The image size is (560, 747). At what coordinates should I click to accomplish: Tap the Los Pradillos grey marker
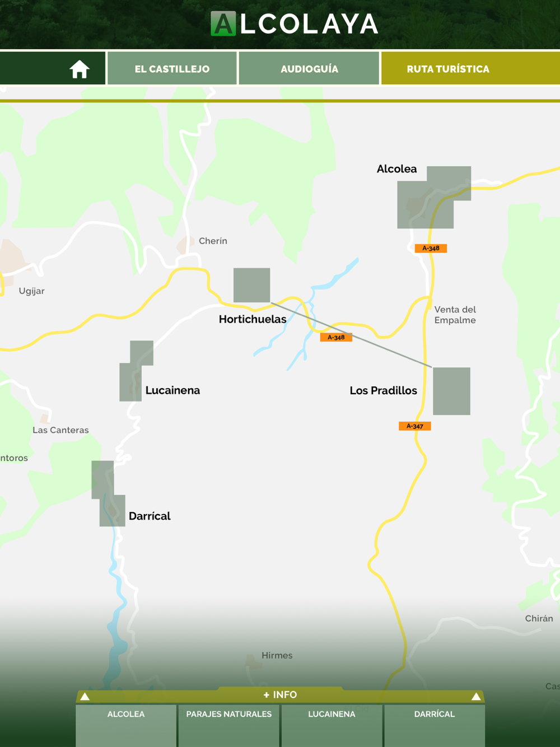click(x=451, y=391)
